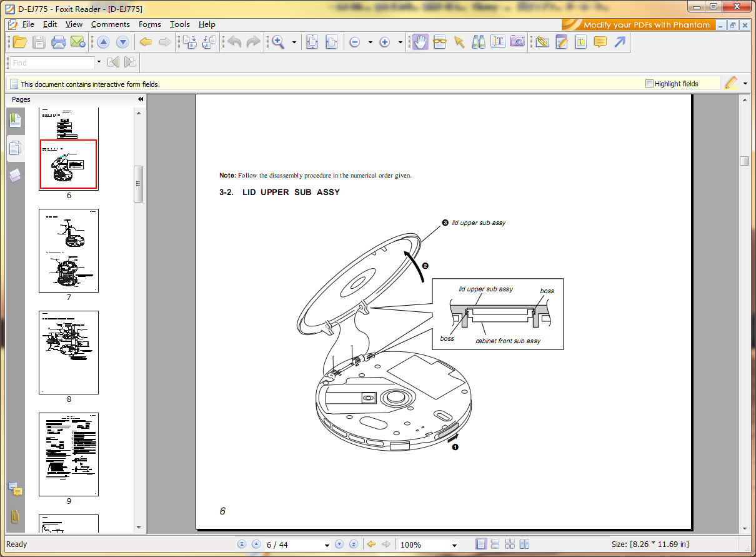
Task: Select the Select Text tool
Action: pyautogui.click(x=440, y=42)
